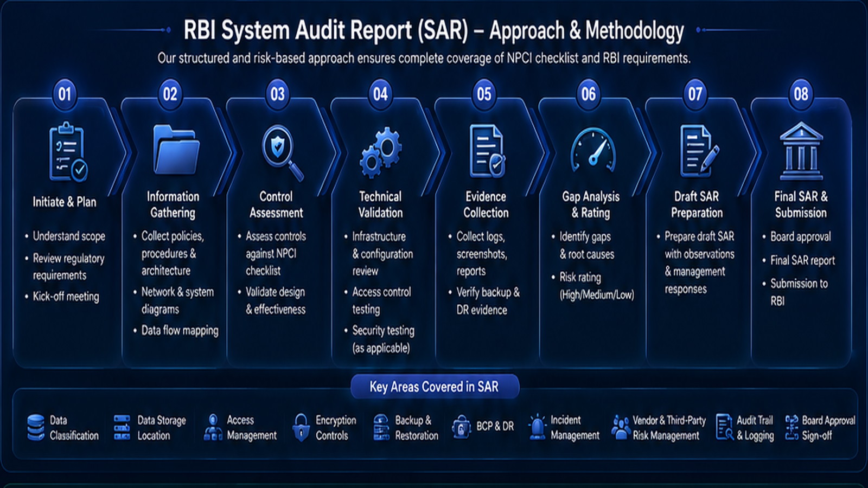Click the alarm icon beside Incident Management

click(537, 427)
